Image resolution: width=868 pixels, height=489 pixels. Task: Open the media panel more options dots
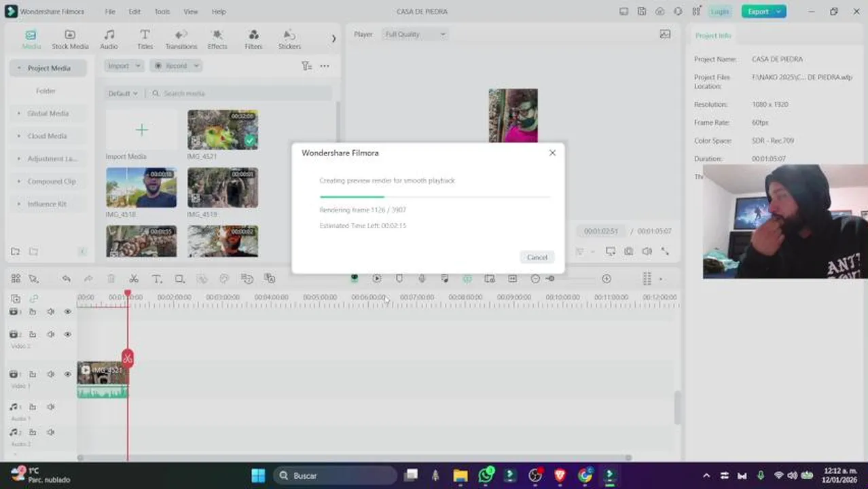[x=325, y=66]
